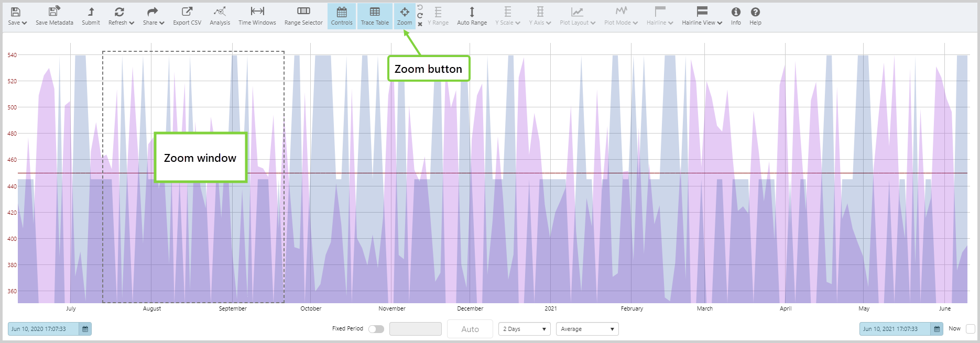Click the Auto Range icon
The height and width of the screenshot is (343, 980).
tap(472, 12)
